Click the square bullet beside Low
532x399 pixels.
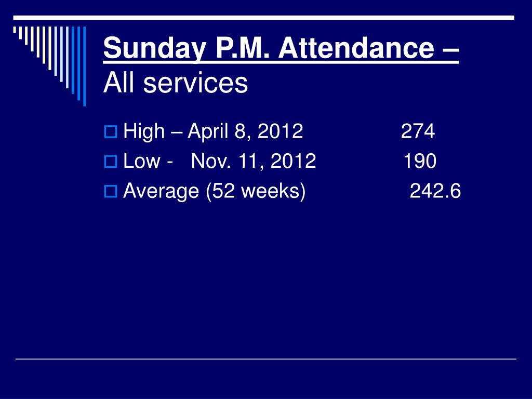(x=111, y=162)
